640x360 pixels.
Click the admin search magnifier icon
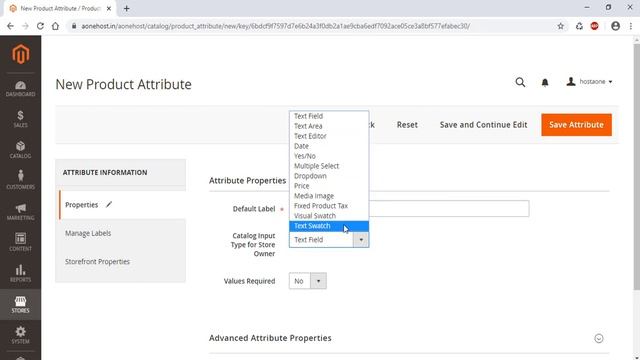[520, 82]
